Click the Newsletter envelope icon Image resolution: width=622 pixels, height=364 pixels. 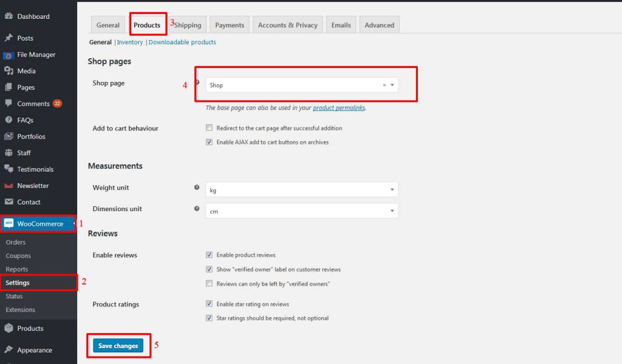[9, 186]
